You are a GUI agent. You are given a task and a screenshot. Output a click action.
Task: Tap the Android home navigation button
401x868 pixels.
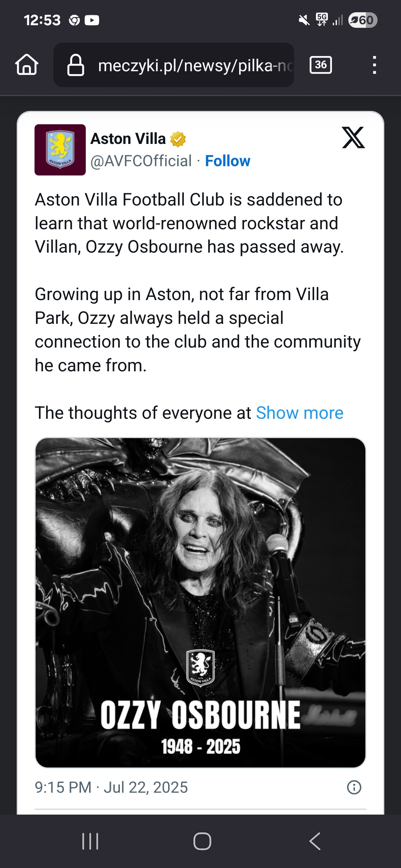(202, 841)
